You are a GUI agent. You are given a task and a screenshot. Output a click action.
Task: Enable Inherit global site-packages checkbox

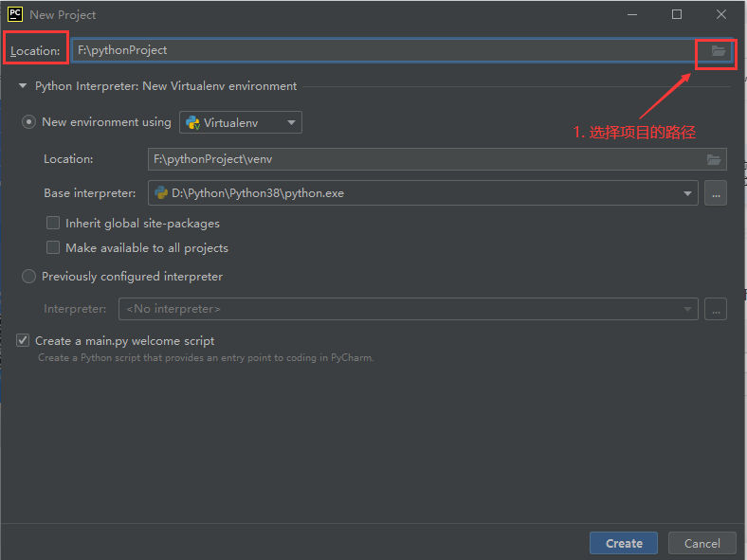[53, 223]
